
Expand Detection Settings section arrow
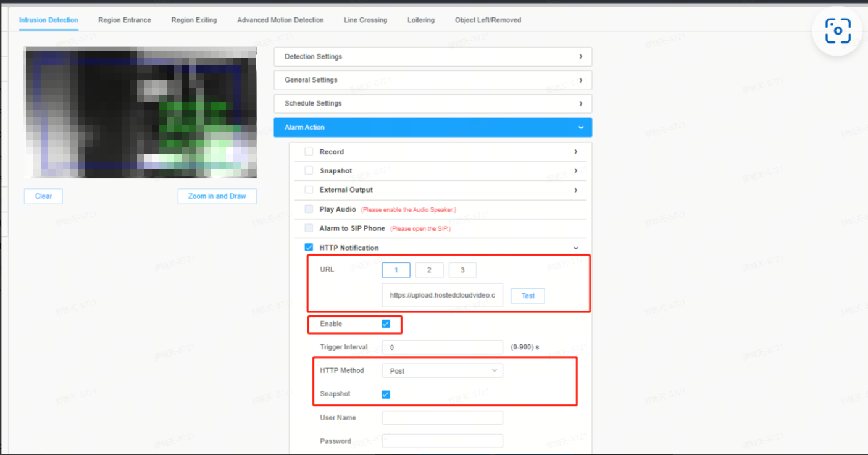pos(581,56)
